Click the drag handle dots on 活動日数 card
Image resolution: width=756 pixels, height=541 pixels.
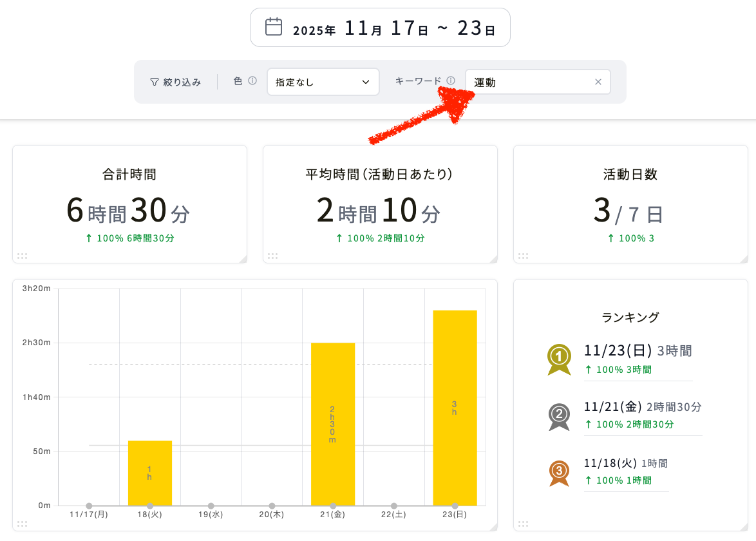(x=523, y=256)
